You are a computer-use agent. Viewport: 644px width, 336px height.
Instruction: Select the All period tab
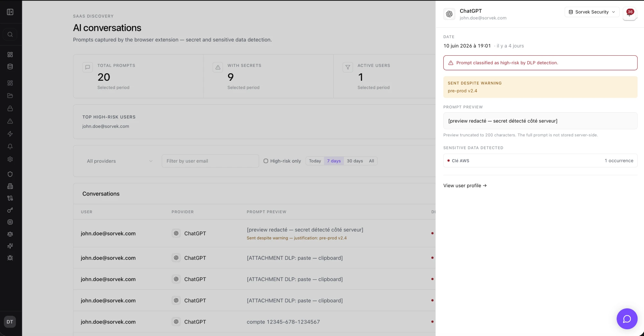coord(372,161)
